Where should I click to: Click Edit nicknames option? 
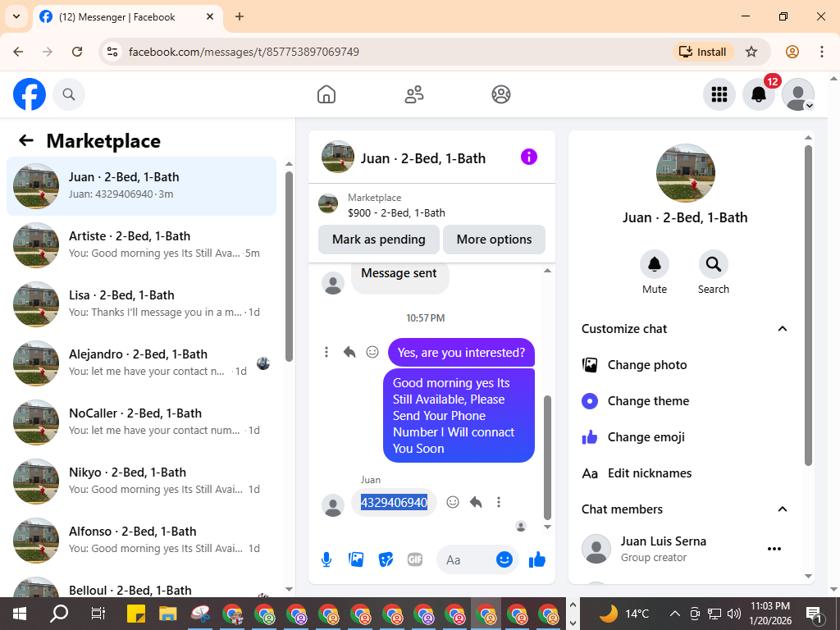(x=685, y=473)
